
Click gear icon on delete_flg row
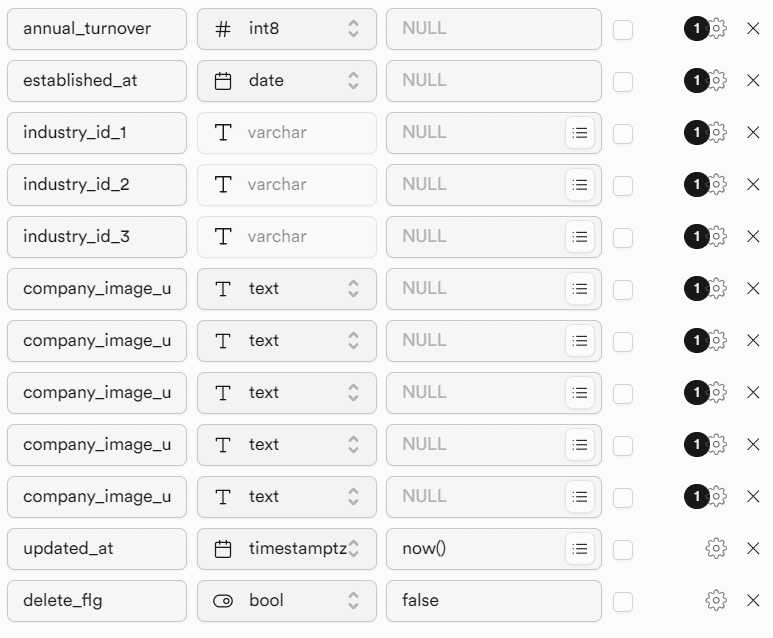(715, 600)
